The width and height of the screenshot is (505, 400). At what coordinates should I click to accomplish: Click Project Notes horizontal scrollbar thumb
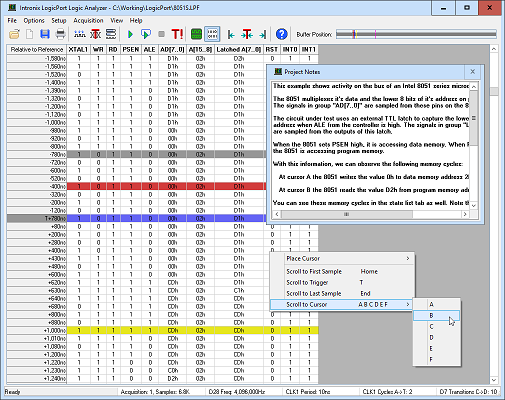[x=347, y=214]
